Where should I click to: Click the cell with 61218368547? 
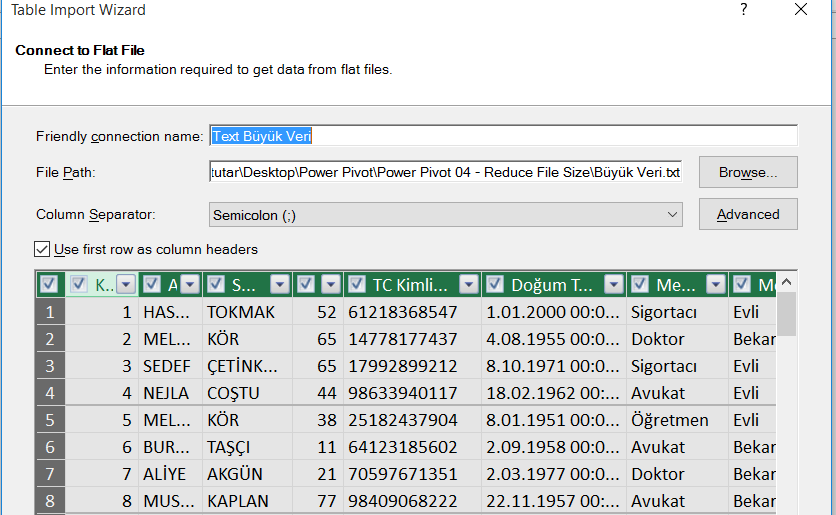pyautogui.click(x=402, y=312)
